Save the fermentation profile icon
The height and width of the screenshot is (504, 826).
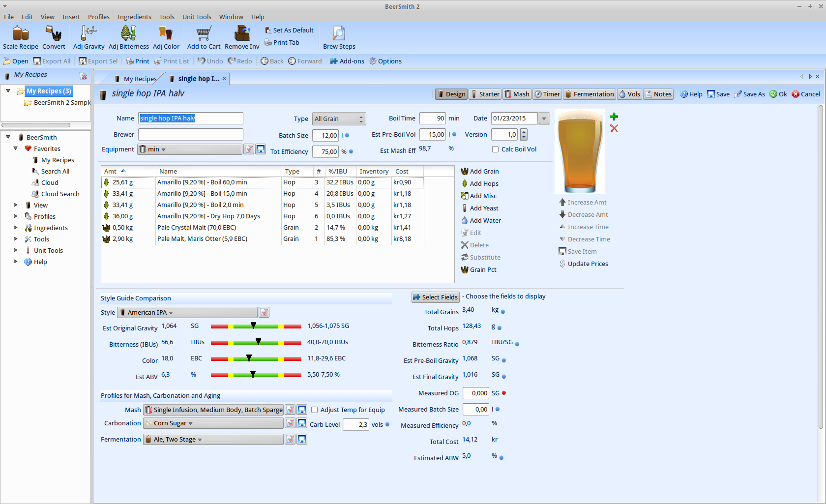302,439
